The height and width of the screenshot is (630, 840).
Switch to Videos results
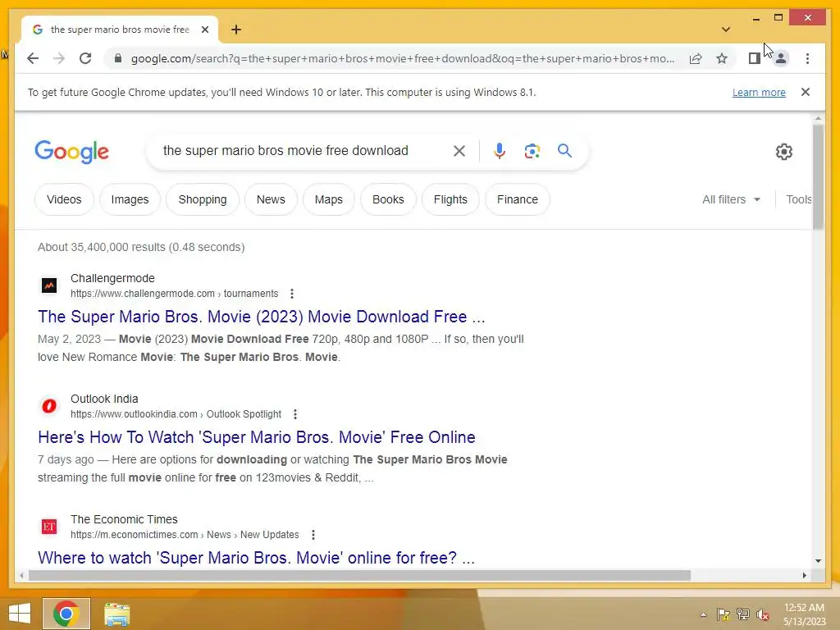click(64, 199)
